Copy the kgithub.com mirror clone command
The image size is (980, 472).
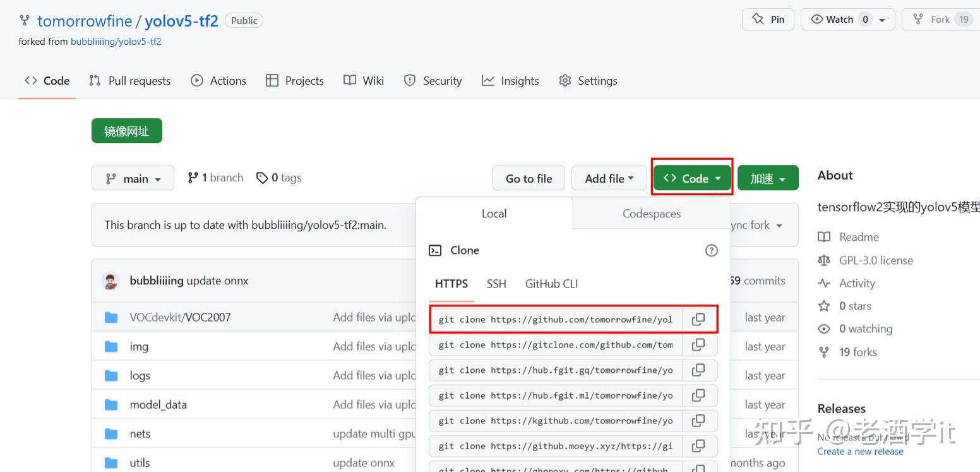pyautogui.click(x=699, y=420)
